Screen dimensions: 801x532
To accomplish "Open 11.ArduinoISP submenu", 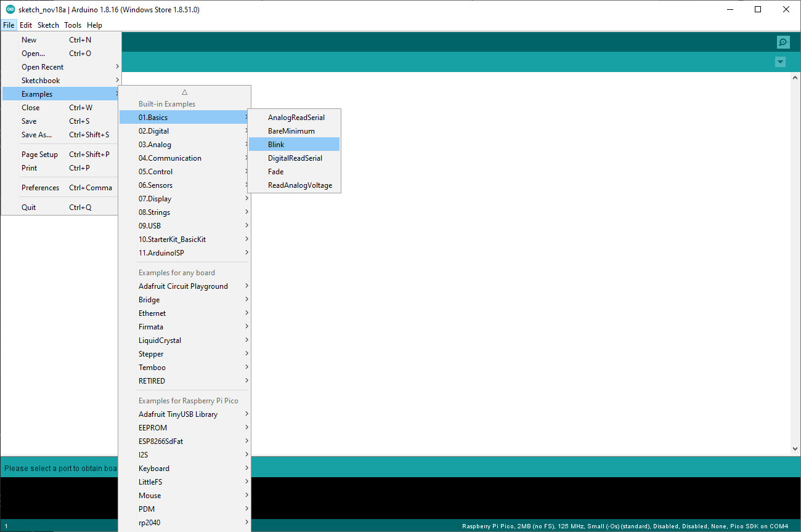I will (x=184, y=252).
